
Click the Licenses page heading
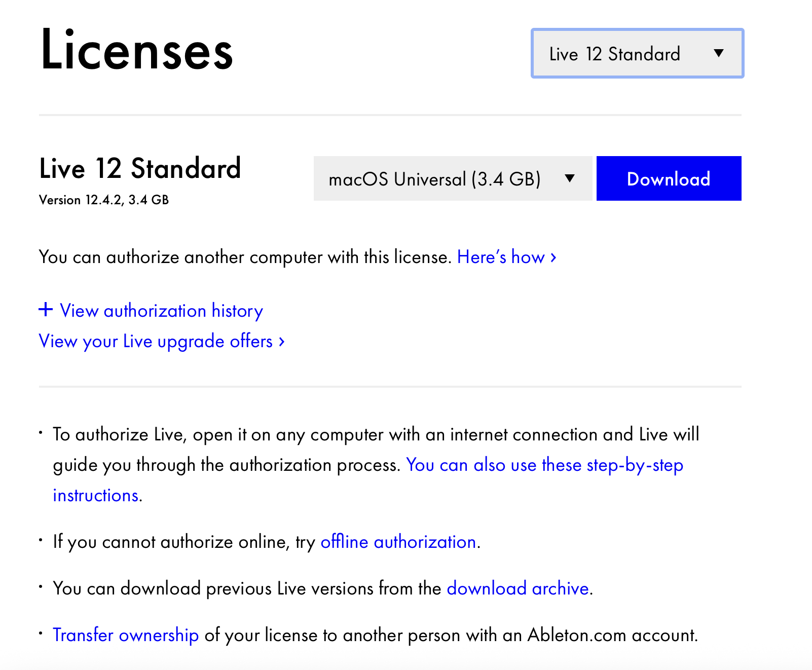click(136, 50)
